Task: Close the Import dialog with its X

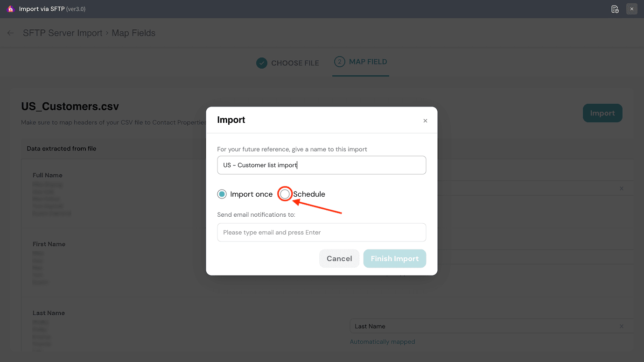Action: pyautogui.click(x=425, y=121)
